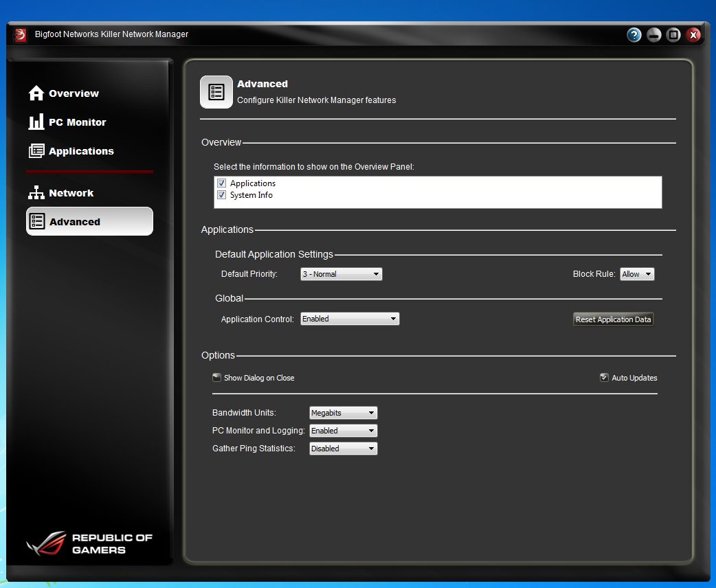
Task: Click the Select the information to show text
Action: (314, 167)
